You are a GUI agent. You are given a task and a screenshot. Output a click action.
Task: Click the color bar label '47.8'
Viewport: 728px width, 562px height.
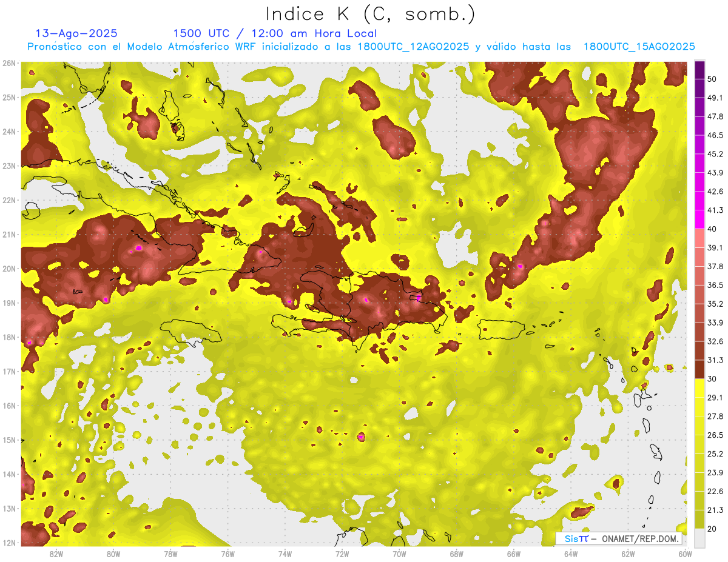click(715, 116)
